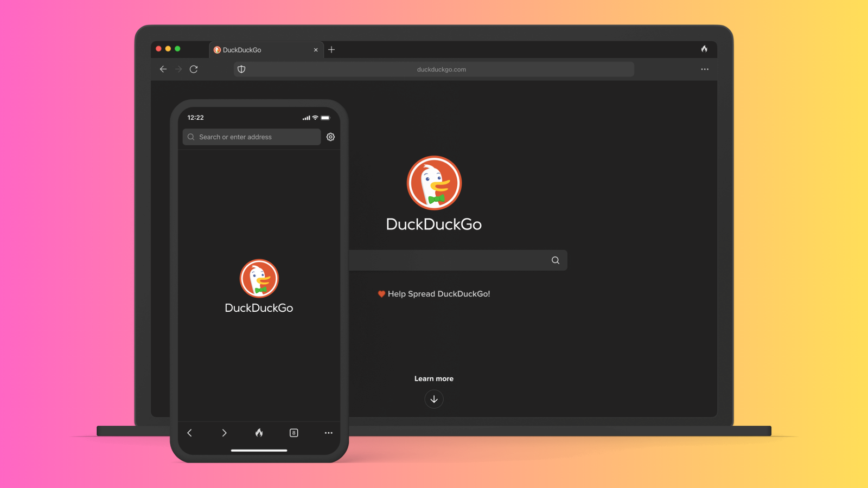Viewport: 868px width, 488px height.
Task: Reload the page using the refresh icon
Action: [194, 69]
